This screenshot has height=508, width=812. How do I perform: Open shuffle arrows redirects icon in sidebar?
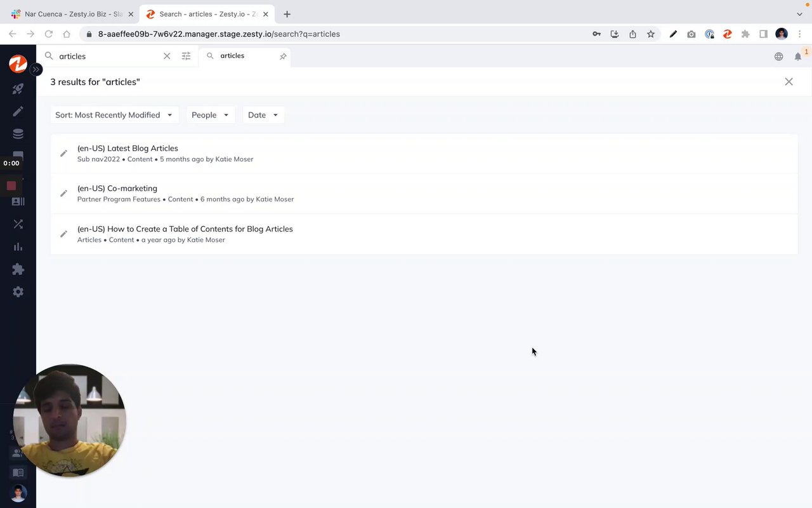[x=18, y=224]
